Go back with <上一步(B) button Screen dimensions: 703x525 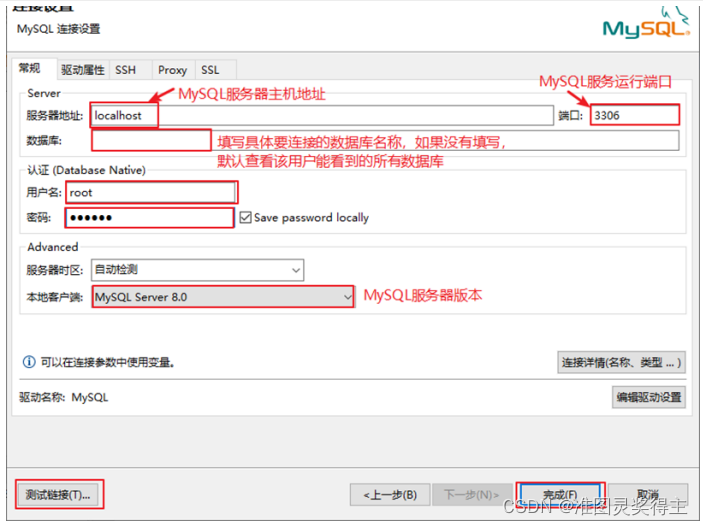[x=390, y=495]
